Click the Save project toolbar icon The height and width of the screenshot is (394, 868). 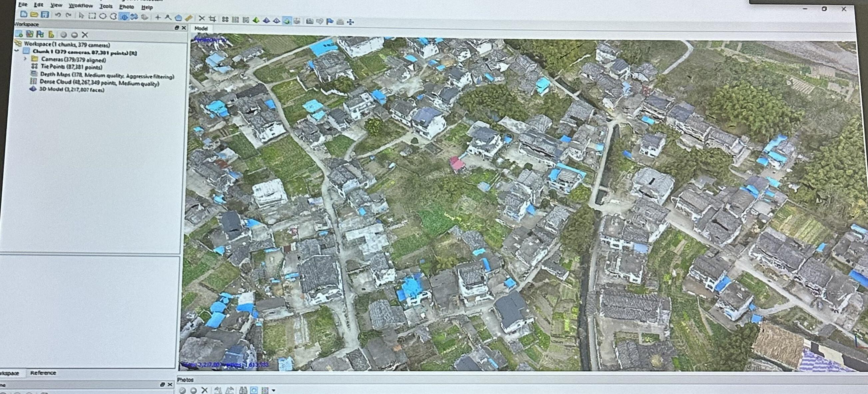coord(45,15)
